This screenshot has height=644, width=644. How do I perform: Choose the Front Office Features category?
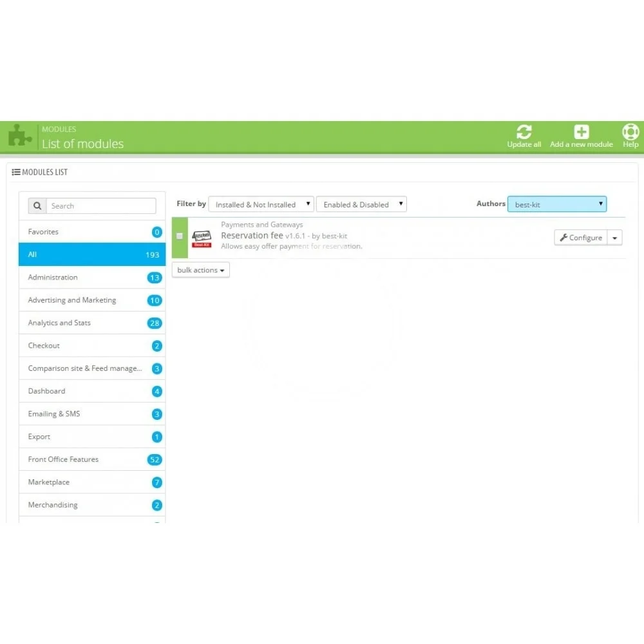[x=91, y=460]
